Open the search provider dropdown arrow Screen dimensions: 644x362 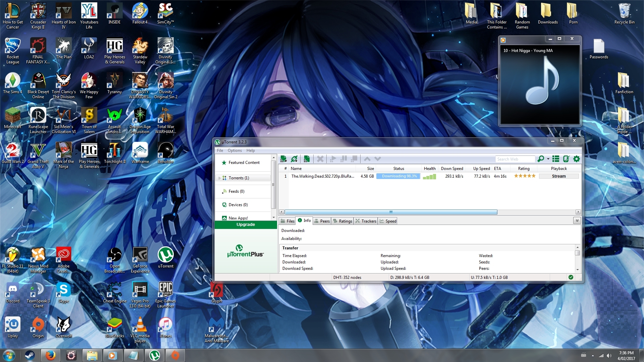(x=548, y=159)
